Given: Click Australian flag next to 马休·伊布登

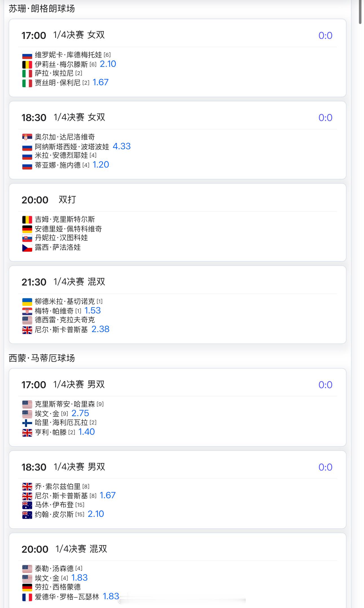Looking at the screenshot, I should click(27, 505).
